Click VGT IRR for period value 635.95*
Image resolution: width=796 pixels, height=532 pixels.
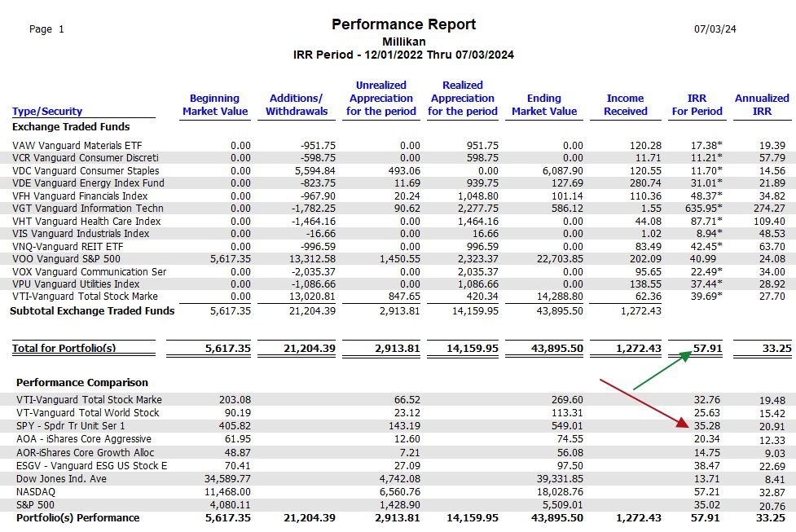click(703, 208)
